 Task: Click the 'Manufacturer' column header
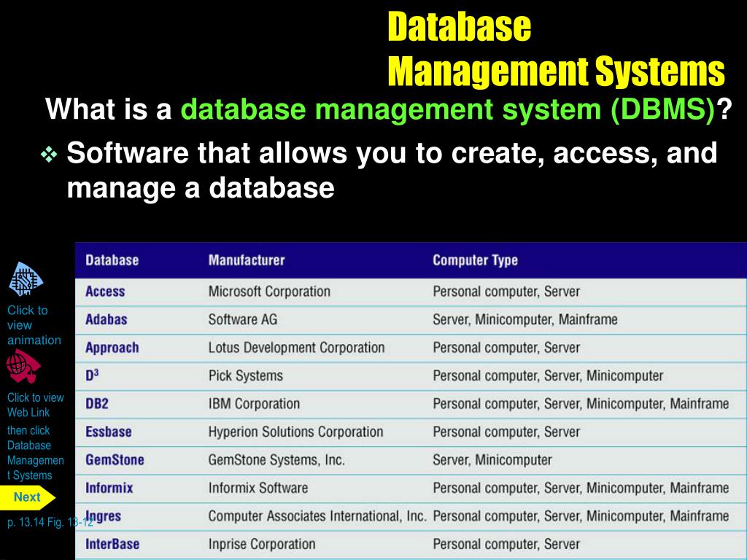247,260
